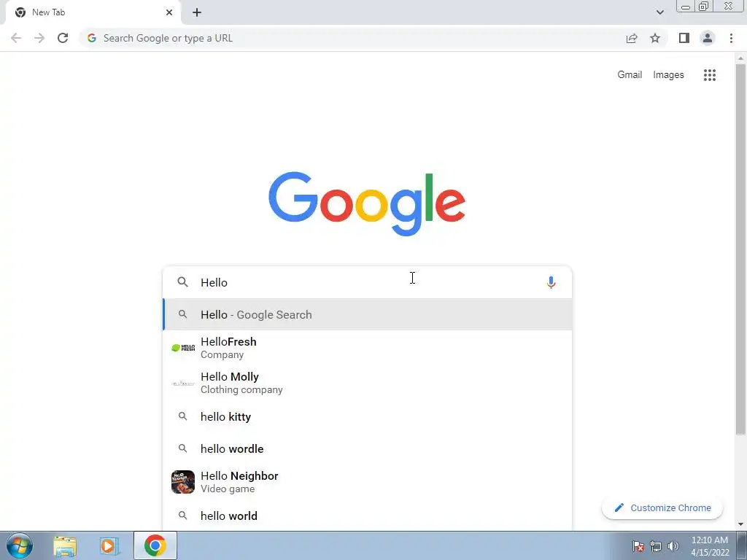Select the Hello Molly suggestion
The image size is (747, 560).
click(x=368, y=383)
